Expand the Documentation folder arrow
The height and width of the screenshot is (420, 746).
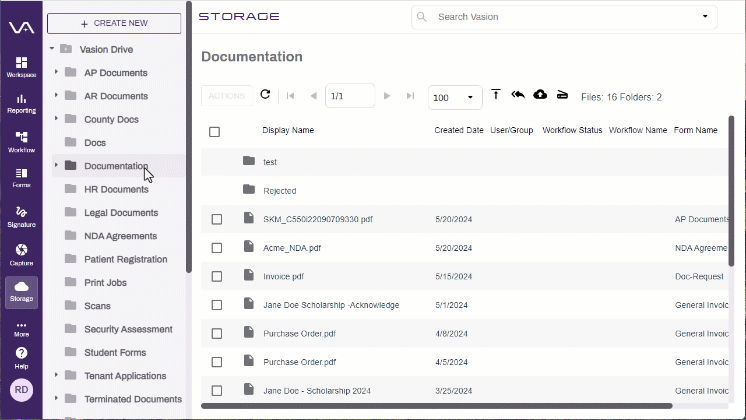[x=56, y=165]
